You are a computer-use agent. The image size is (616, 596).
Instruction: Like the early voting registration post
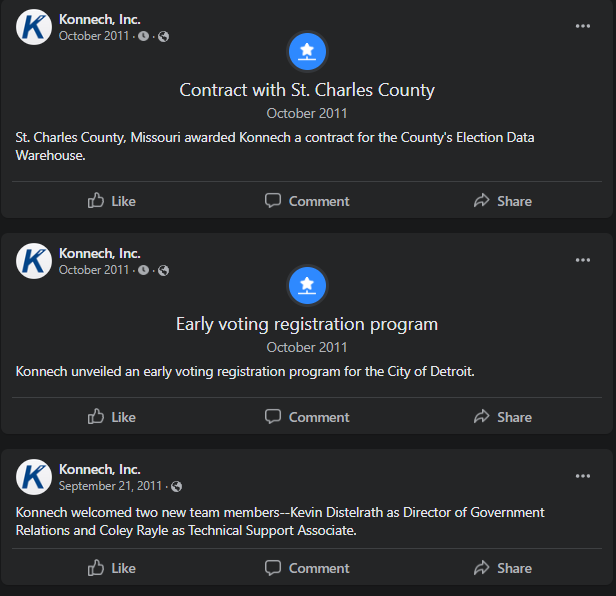[111, 417]
